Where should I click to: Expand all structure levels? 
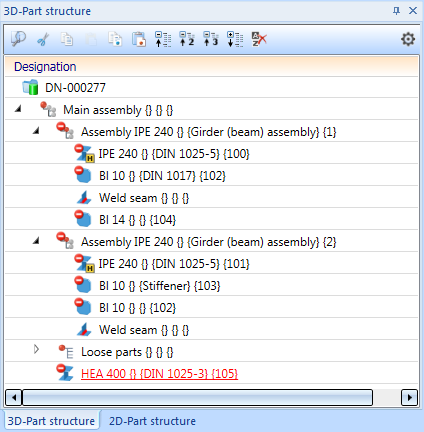click(235, 39)
